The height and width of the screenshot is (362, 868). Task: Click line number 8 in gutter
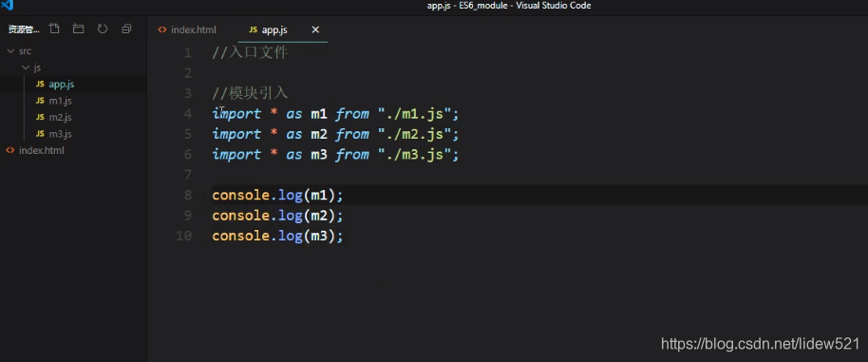[x=188, y=195]
